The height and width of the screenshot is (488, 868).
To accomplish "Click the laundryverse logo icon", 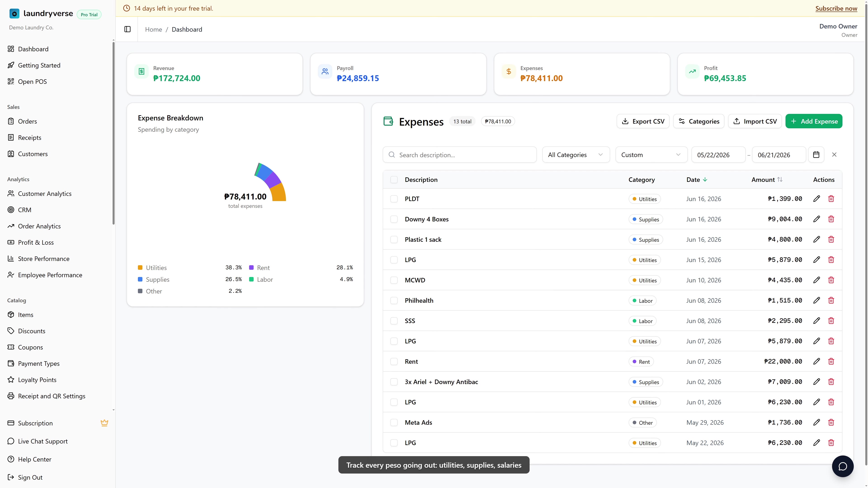I will pyautogui.click(x=14, y=14).
